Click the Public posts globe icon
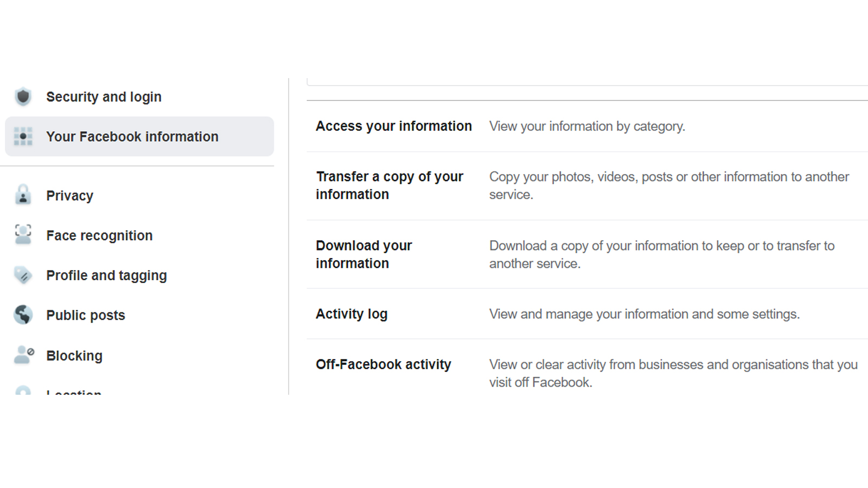 pyautogui.click(x=23, y=315)
